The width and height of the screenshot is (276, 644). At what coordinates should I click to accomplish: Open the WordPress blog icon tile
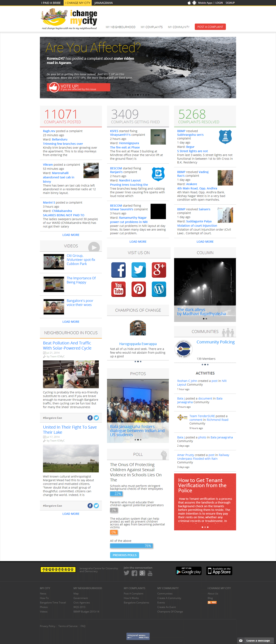coord(159,289)
